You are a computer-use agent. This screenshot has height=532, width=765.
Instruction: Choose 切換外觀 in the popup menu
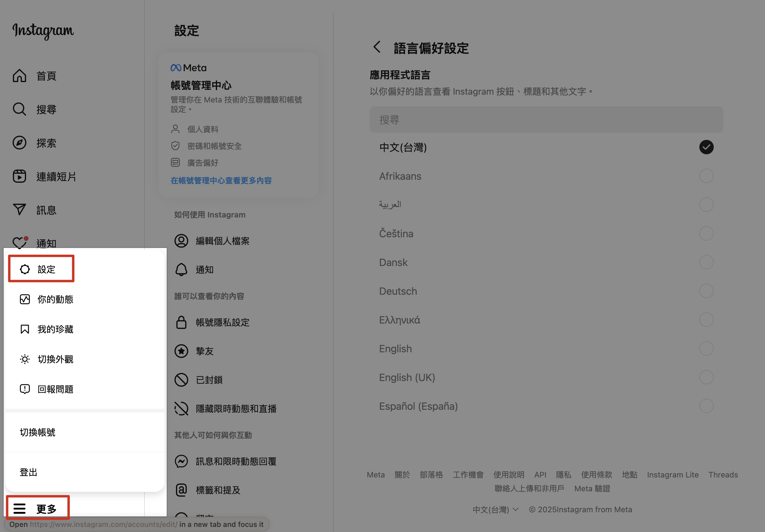tap(85, 359)
